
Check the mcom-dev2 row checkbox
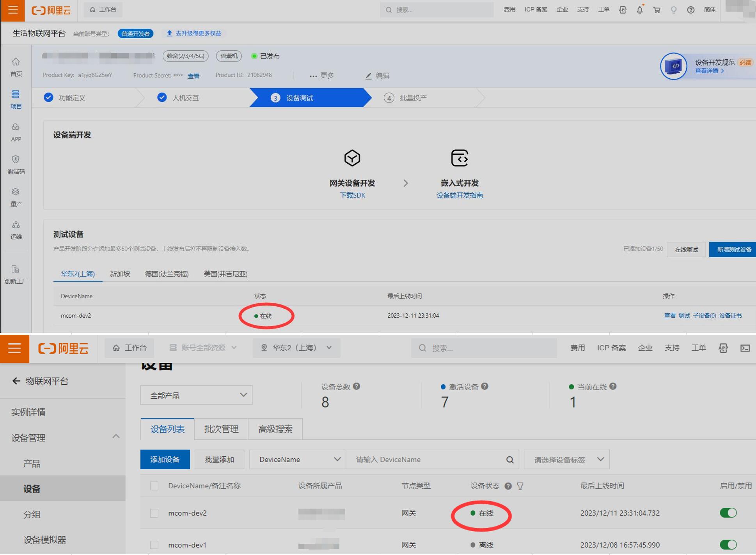point(154,513)
